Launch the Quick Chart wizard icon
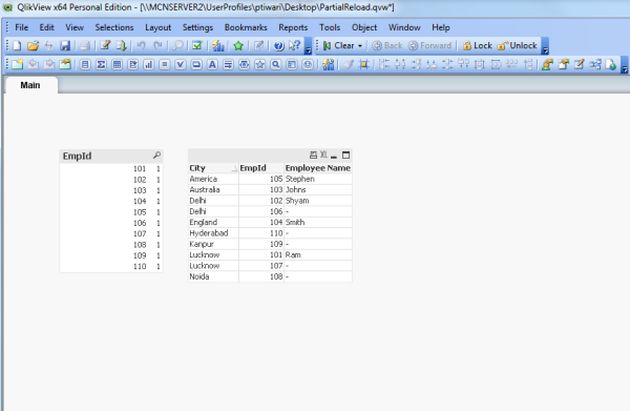630x411 pixels. (x=218, y=45)
